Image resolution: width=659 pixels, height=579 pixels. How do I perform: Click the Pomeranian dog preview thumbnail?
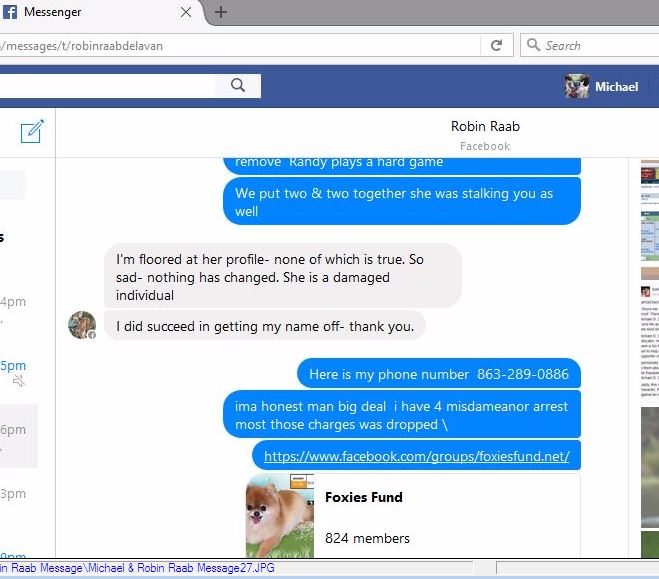coord(280,516)
